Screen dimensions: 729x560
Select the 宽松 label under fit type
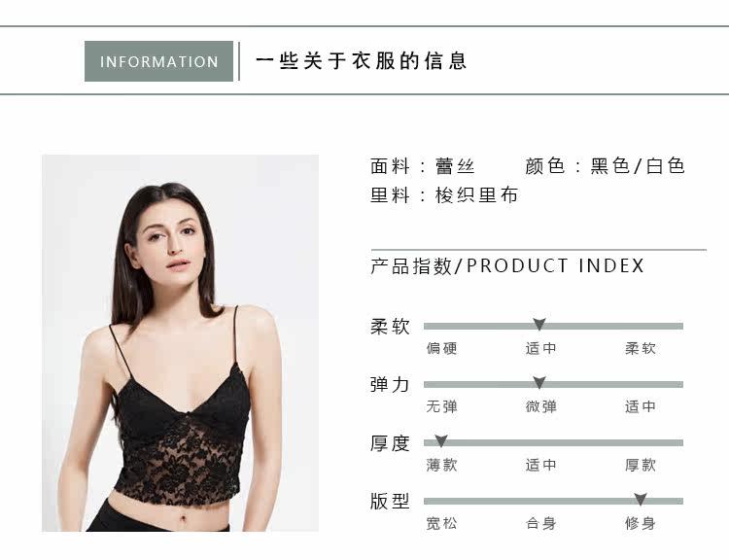pyautogui.click(x=441, y=523)
